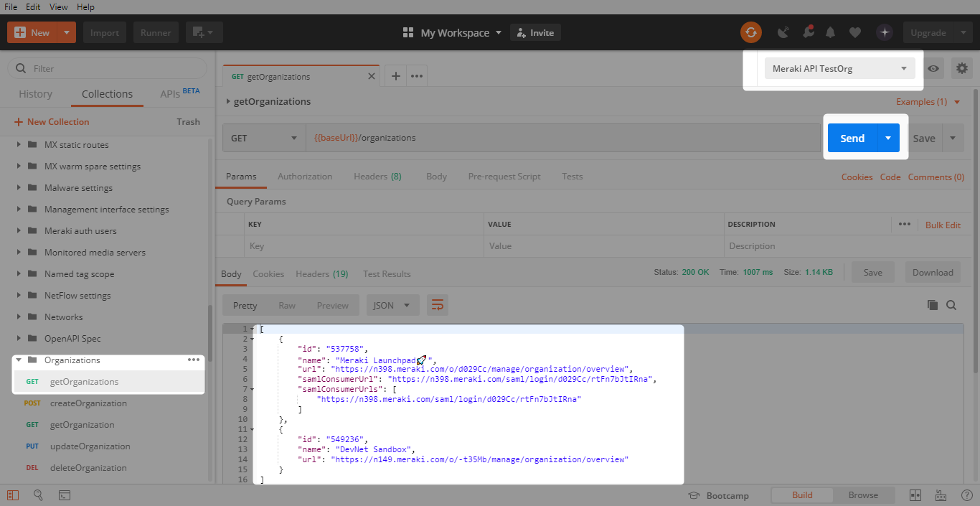Open the Upgrade dropdown arrow
The height and width of the screenshot is (506, 980).
coord(962,32)
